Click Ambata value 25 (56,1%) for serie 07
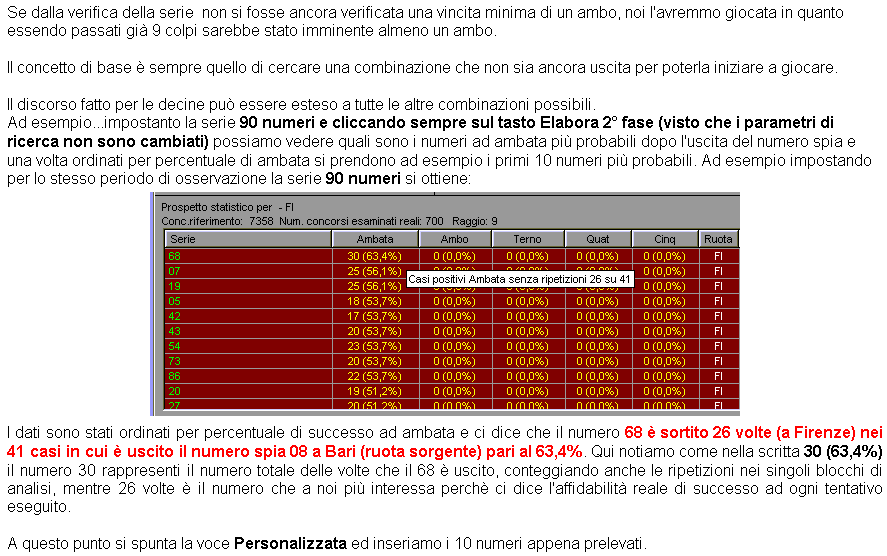Image resolution: width=887 pixels, height=556 pixels. tap(374, 271)
